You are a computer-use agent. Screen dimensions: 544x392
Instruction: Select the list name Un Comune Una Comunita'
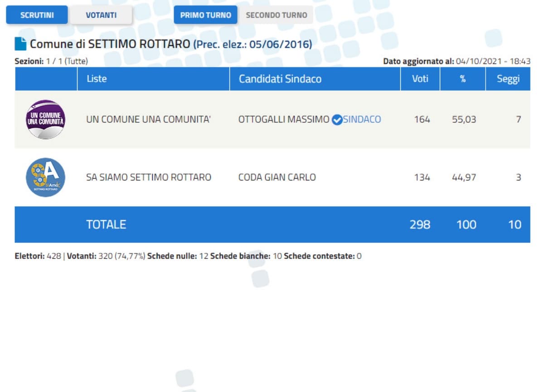coord(148,120)
